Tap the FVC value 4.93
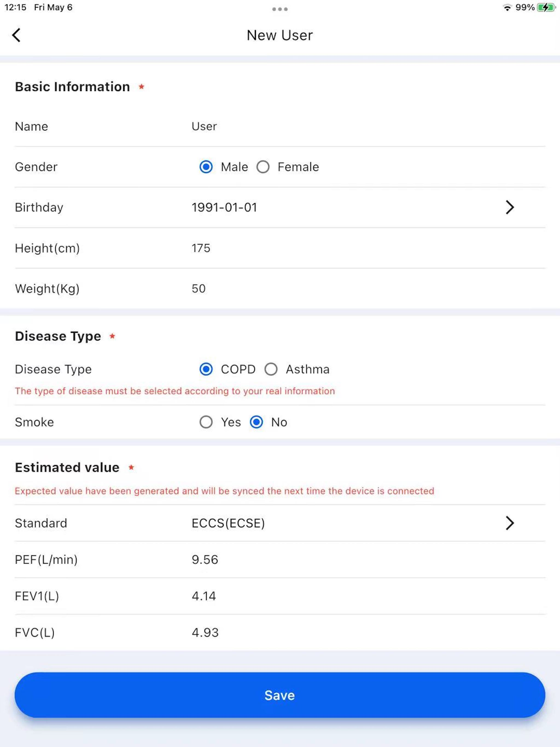560x747 pixels. click(x=205, y=632)
